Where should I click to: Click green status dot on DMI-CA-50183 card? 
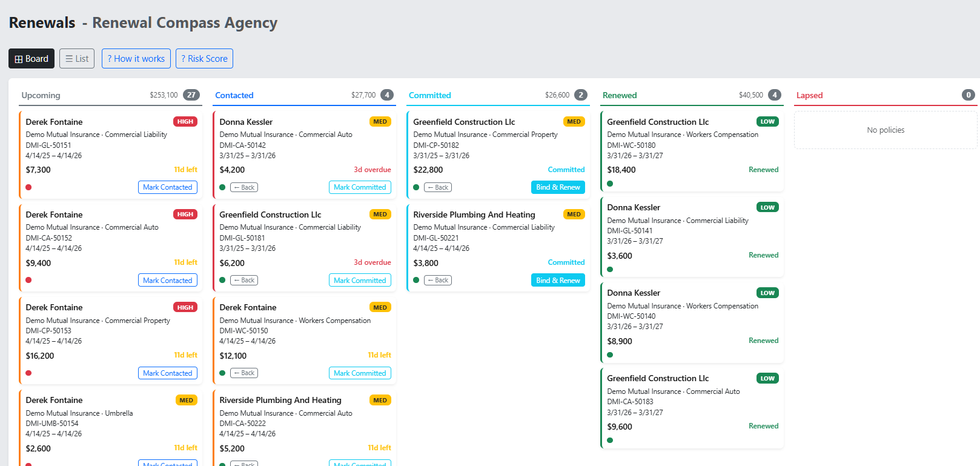[610, 441]
